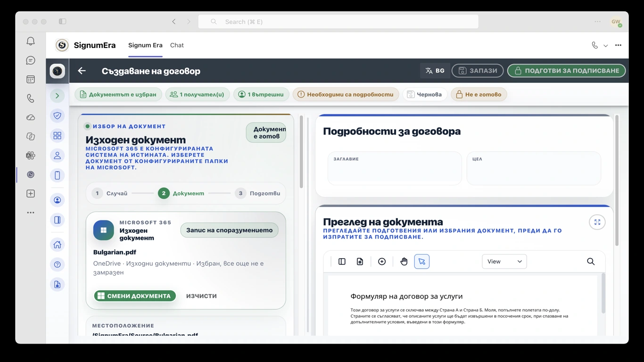Open the View mode dropdown in PDF viewer
The height and width of the screenshot is (362, 644).
(504, 262)
